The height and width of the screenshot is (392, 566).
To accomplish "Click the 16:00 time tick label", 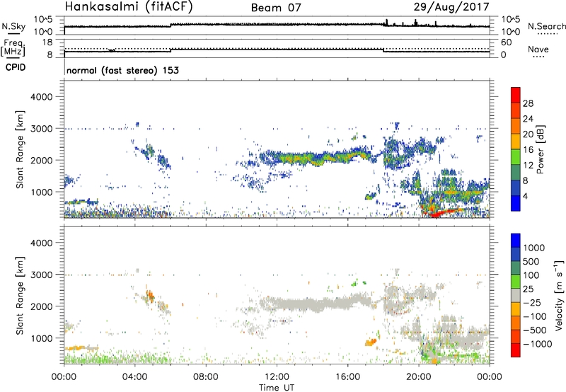I will point(347,377).
